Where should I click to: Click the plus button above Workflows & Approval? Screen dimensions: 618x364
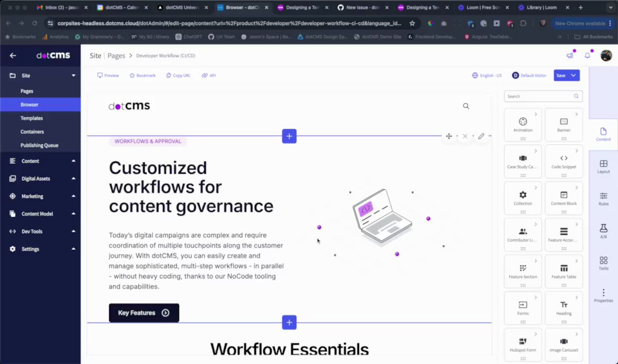[x=289, y=136]
